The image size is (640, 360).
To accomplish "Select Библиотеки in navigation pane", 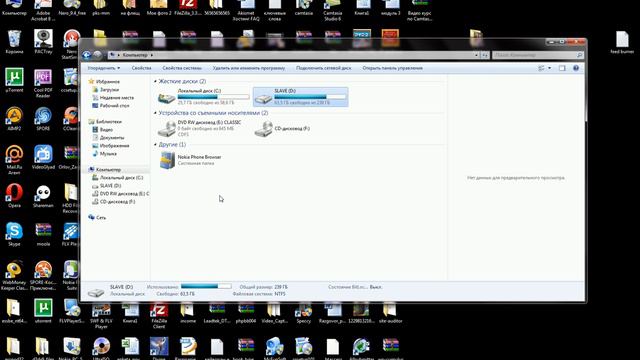I will (x=109, y=122).
